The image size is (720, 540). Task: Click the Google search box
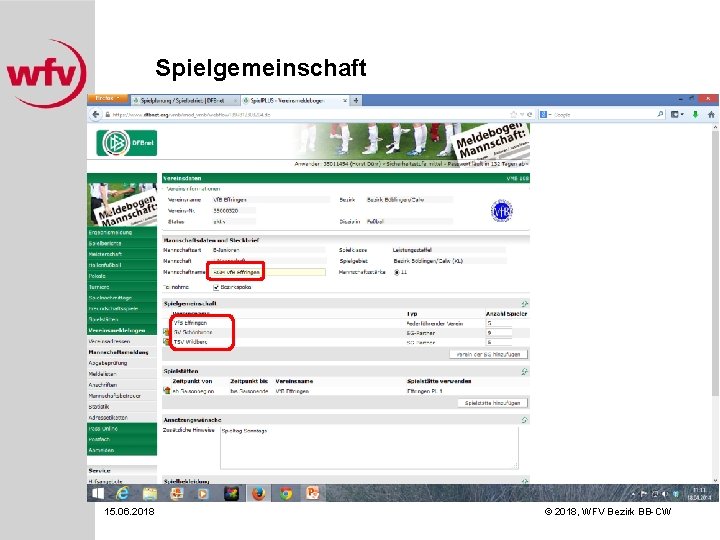[x=602, y=114]
